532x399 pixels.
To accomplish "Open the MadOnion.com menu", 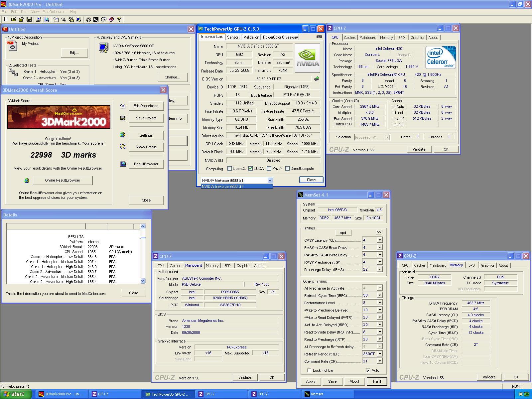I will [x=55, y=12].
